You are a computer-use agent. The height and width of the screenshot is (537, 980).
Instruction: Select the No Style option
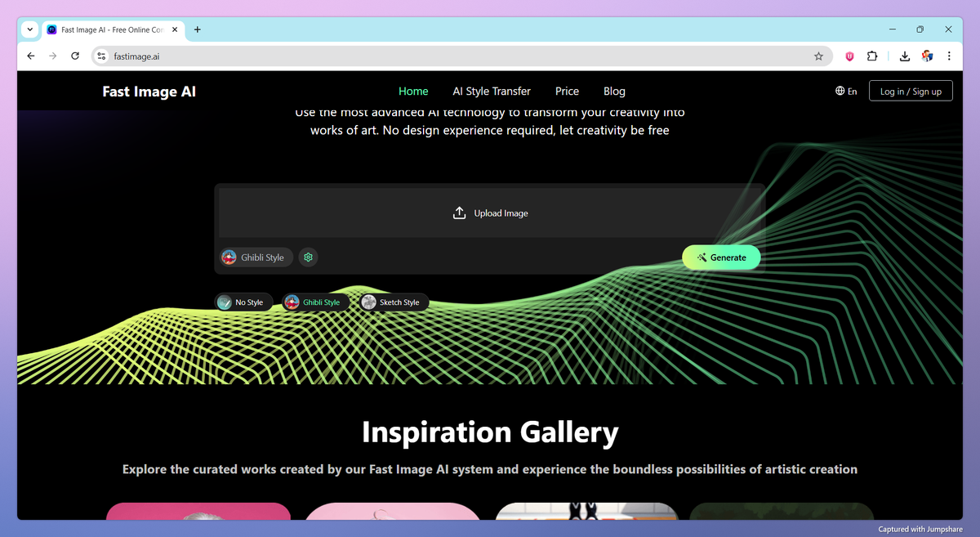243,302
